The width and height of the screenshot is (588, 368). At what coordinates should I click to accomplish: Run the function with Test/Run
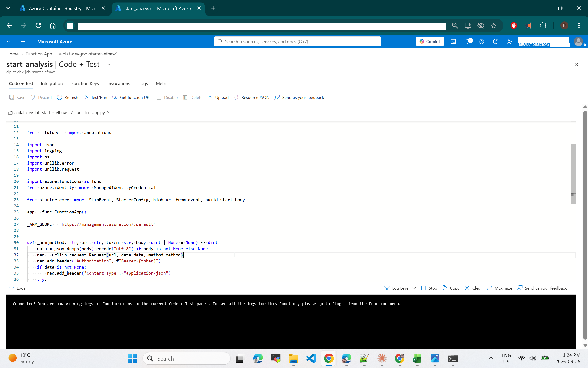point(96,97)
